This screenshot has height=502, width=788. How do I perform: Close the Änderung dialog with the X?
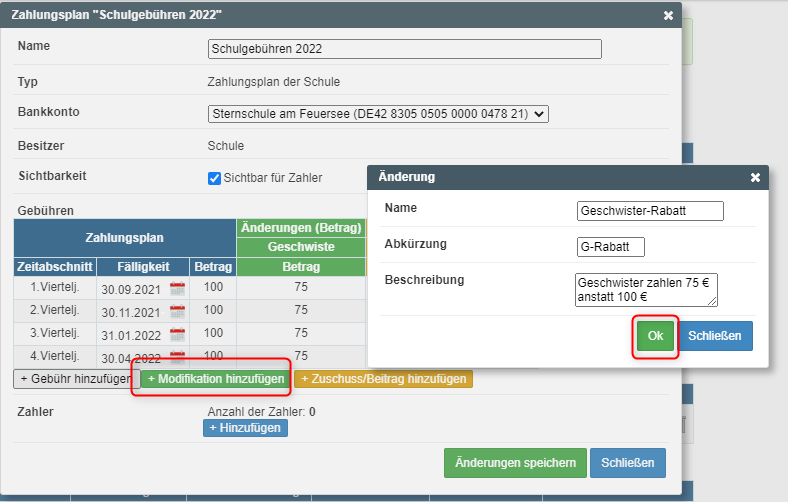click(x=755, y=177)
